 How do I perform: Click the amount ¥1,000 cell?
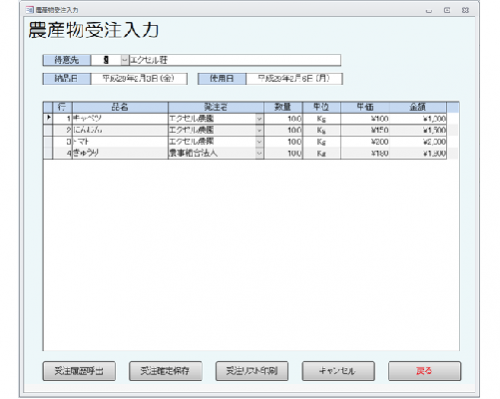coord(418,119)
